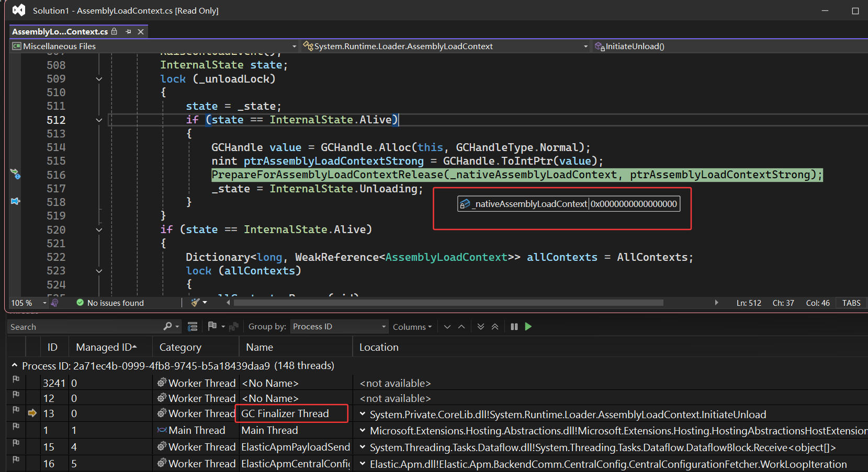Click Collapse groups double-chevron up icon

[x=494, y=327]
